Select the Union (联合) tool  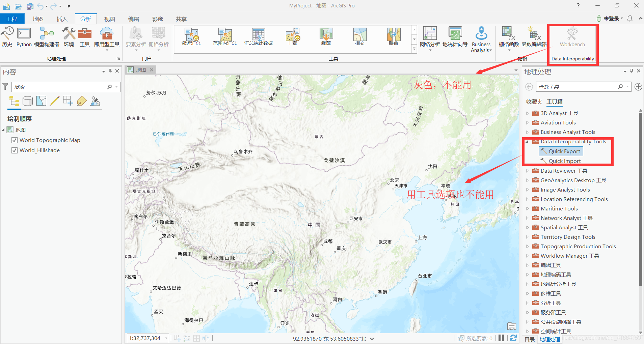point(394,36)
